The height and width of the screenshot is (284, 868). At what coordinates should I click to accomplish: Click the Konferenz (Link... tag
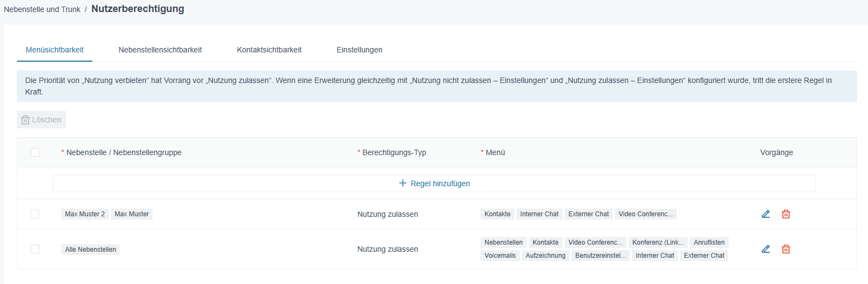click(x=658, y=242)
